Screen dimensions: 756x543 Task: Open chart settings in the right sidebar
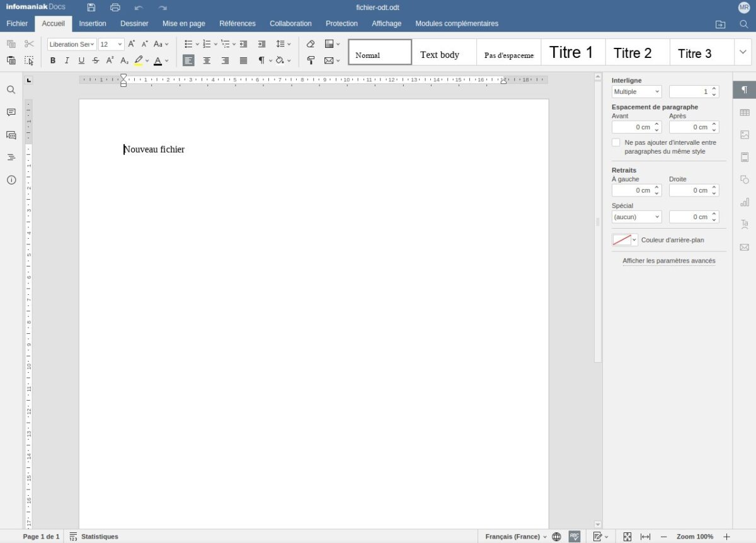tap(745, 202)
